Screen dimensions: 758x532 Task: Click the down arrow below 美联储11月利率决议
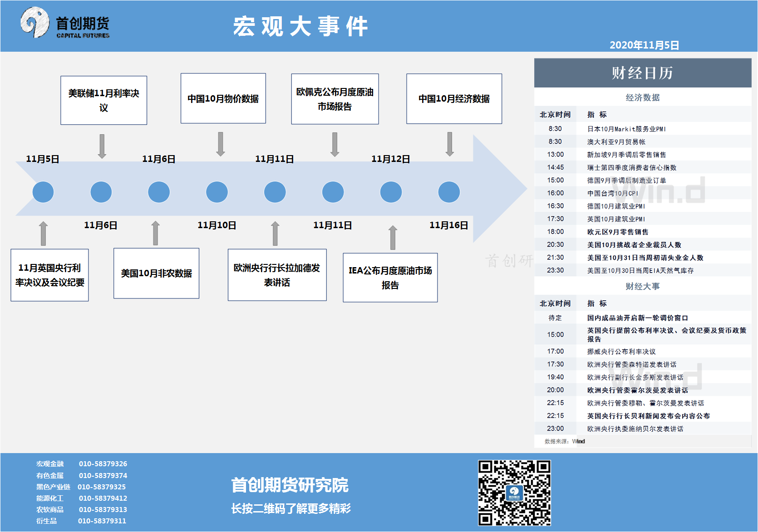tap(102, 146)
